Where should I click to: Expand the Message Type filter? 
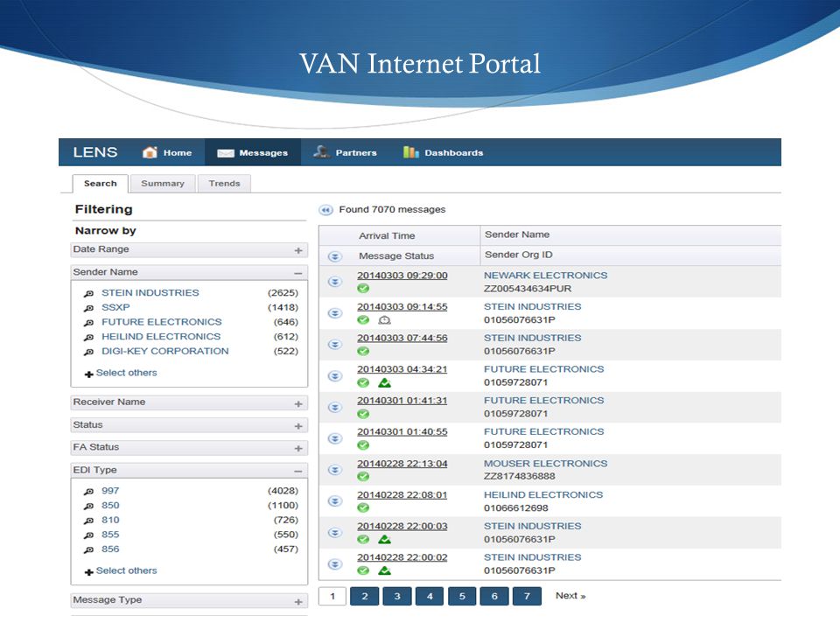(298, 602)
